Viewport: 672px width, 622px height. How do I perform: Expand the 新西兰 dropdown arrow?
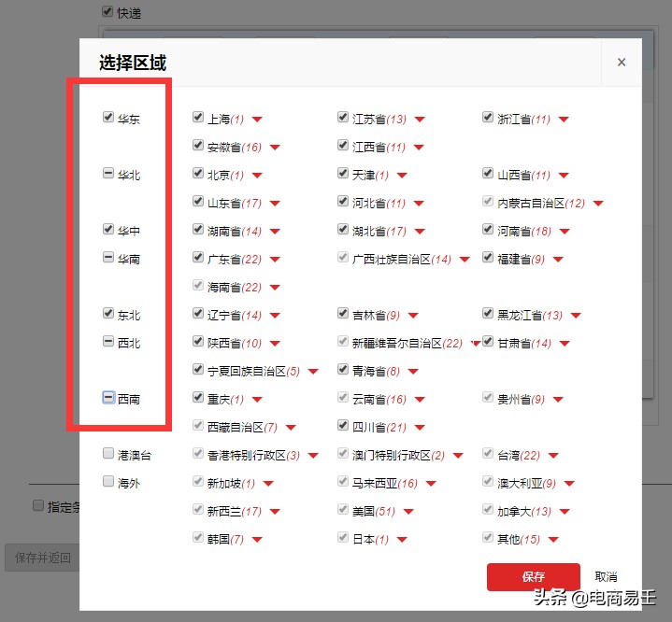tap(275, 512)
